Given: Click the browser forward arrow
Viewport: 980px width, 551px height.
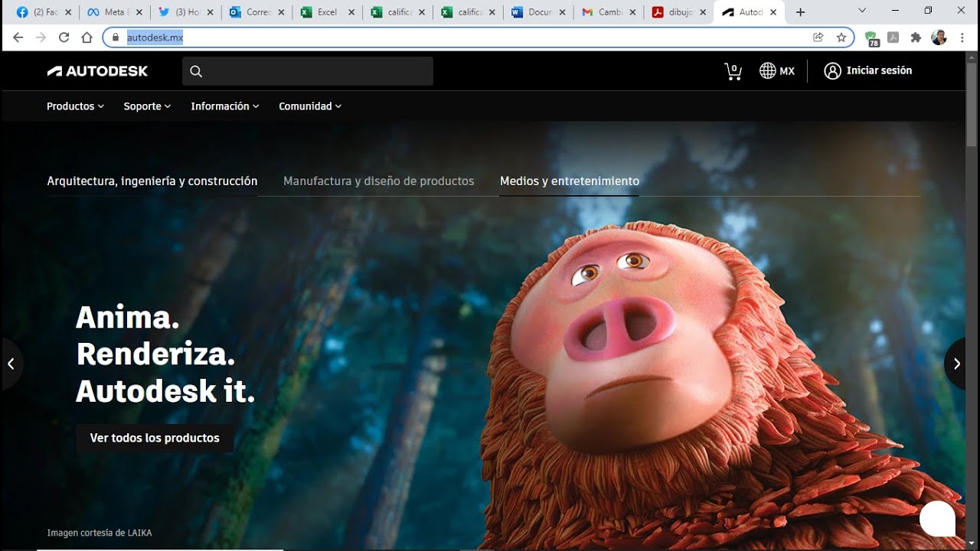Looking at the screenshot, I should pyautogui.click(x=41, y=37).
